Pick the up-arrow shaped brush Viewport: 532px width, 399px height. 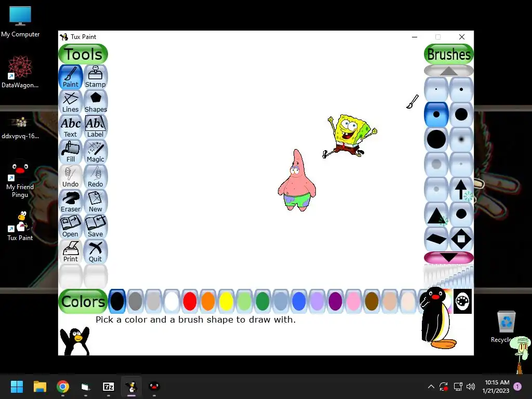pos(461,189)
